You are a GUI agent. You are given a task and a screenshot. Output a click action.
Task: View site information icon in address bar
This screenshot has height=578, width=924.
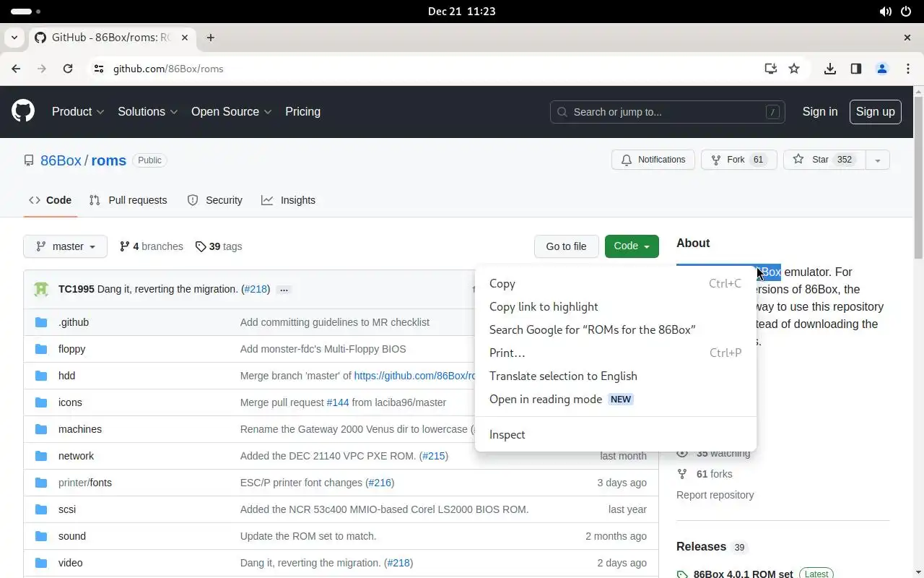(x=99, y=69)
